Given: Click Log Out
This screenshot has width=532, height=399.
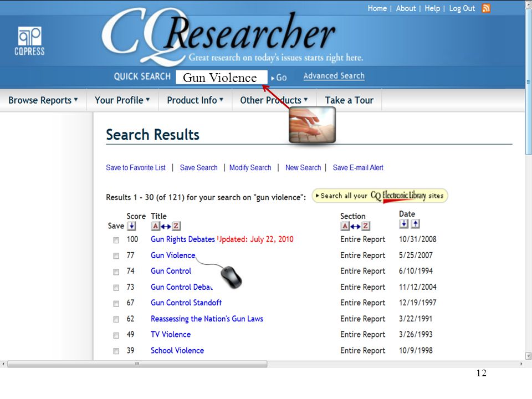Looking at the screenshot, I should pos(462,8).
